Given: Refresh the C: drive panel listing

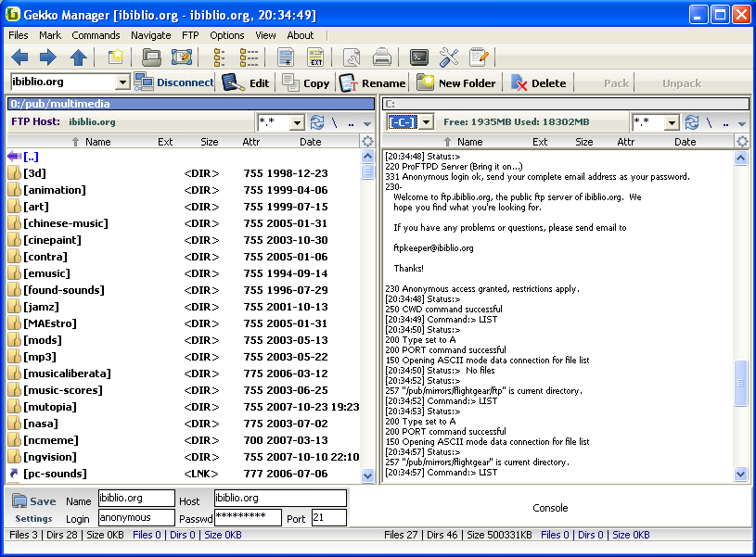Looking at the screenshot, I should [692, 122].
